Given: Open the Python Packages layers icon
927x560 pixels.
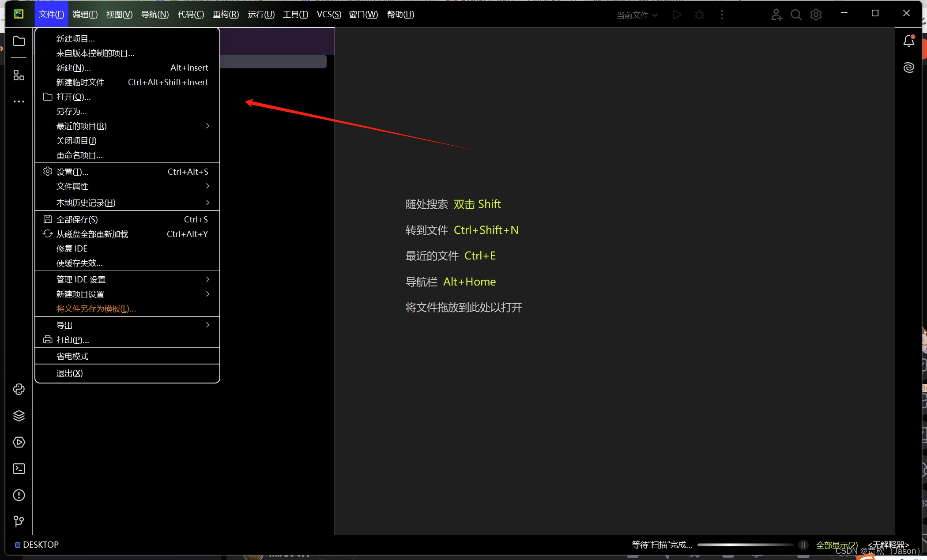Looking at the screenshot, I should click(19, 416).
